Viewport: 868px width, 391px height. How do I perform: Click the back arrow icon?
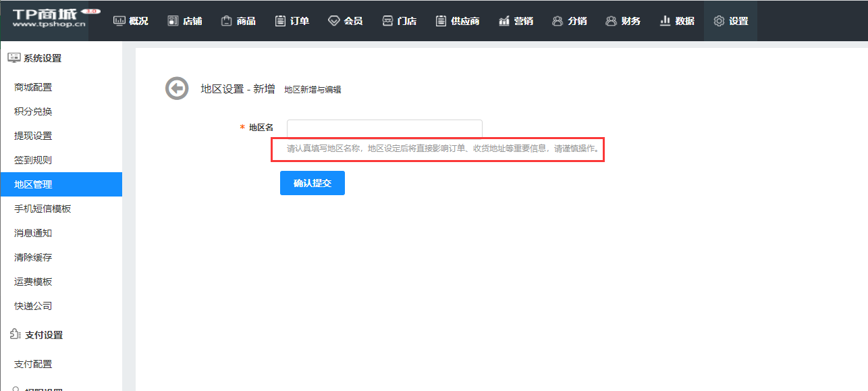[177, 88]
